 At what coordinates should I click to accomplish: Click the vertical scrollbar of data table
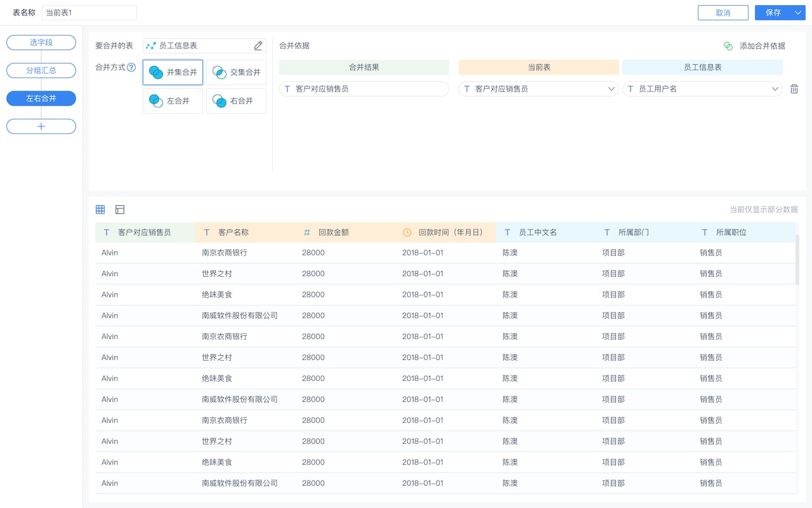click(797, 259)
